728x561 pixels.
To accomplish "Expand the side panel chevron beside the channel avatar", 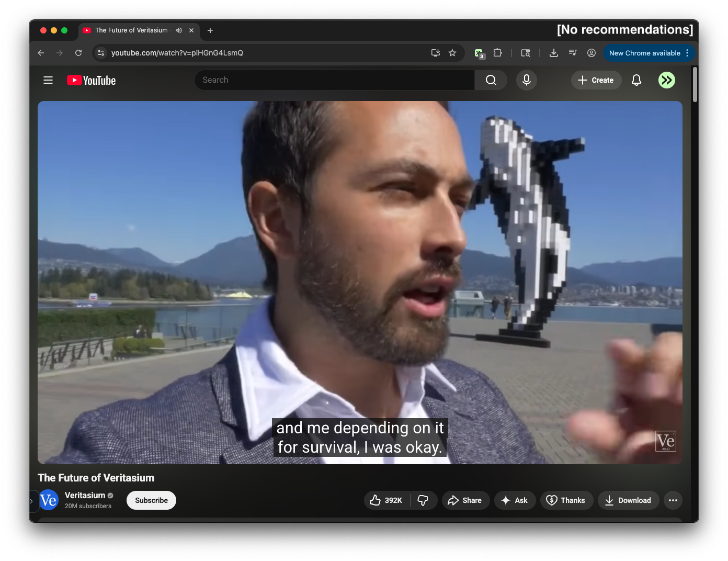I will [x=31, y=501].
